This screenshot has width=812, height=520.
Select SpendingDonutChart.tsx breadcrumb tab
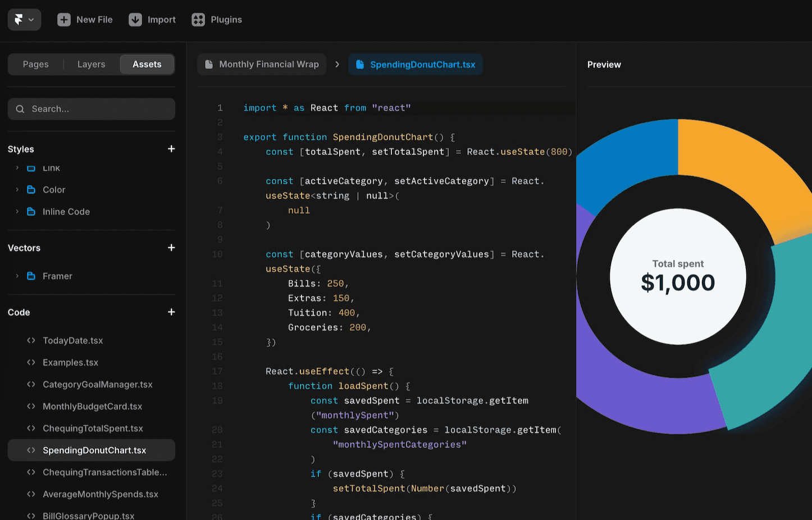coord(416,65)
